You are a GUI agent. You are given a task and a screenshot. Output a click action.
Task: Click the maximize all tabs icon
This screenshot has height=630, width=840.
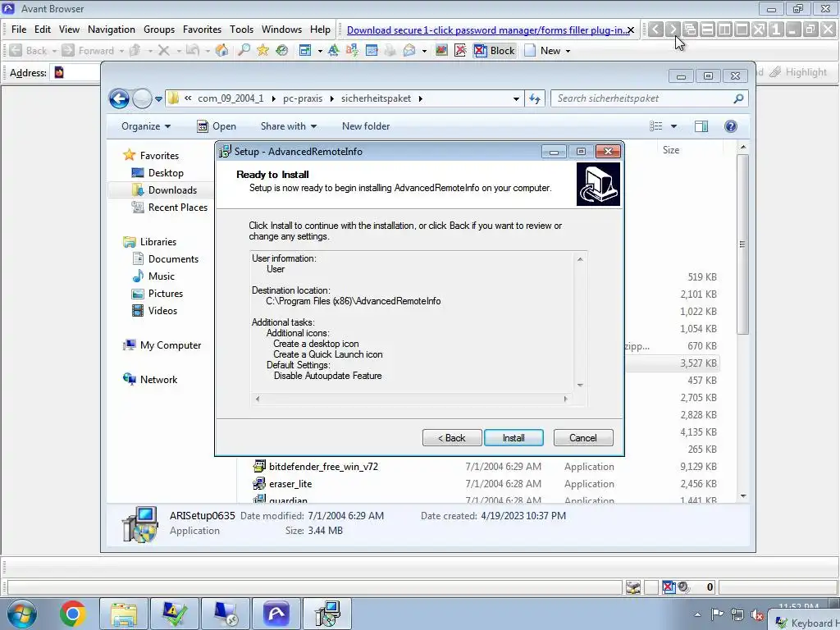pos(742,30)
